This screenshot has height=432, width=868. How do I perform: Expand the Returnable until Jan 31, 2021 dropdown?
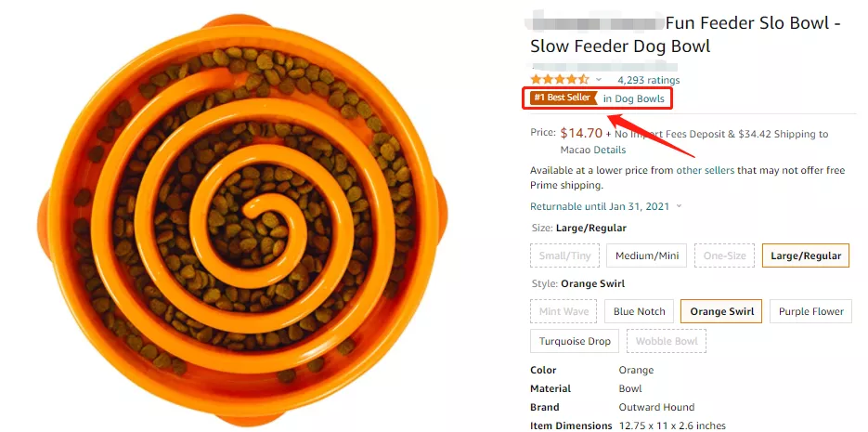[x=605, y=206]
